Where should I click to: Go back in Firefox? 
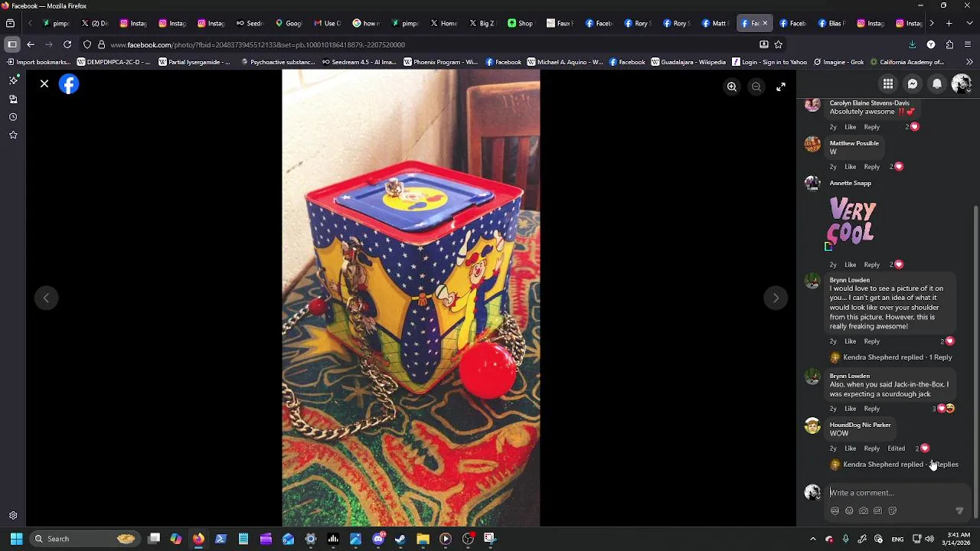coord(31,44)
